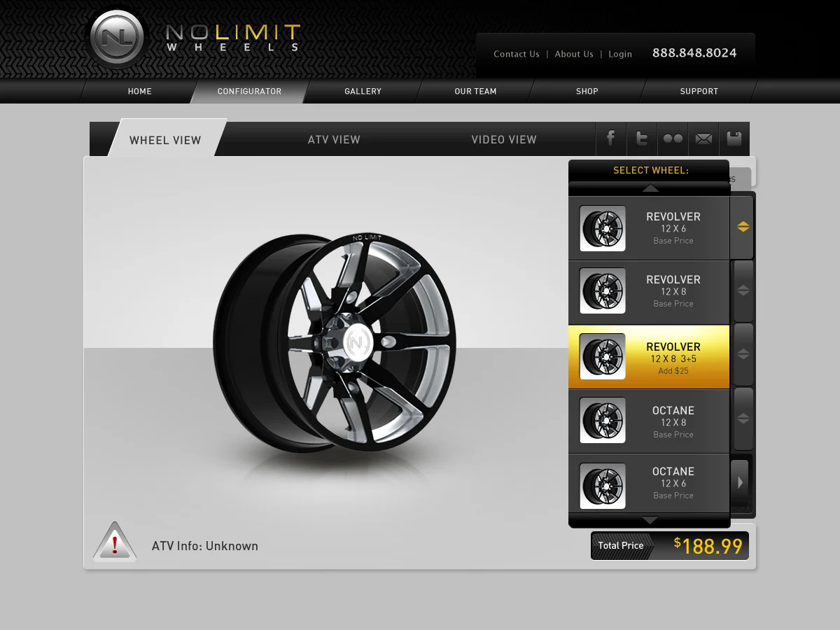This screenshot has width=840, height=630.
Task: Click the Revolver 12 X 8 Base Price thumbnail
Action: 603,291
